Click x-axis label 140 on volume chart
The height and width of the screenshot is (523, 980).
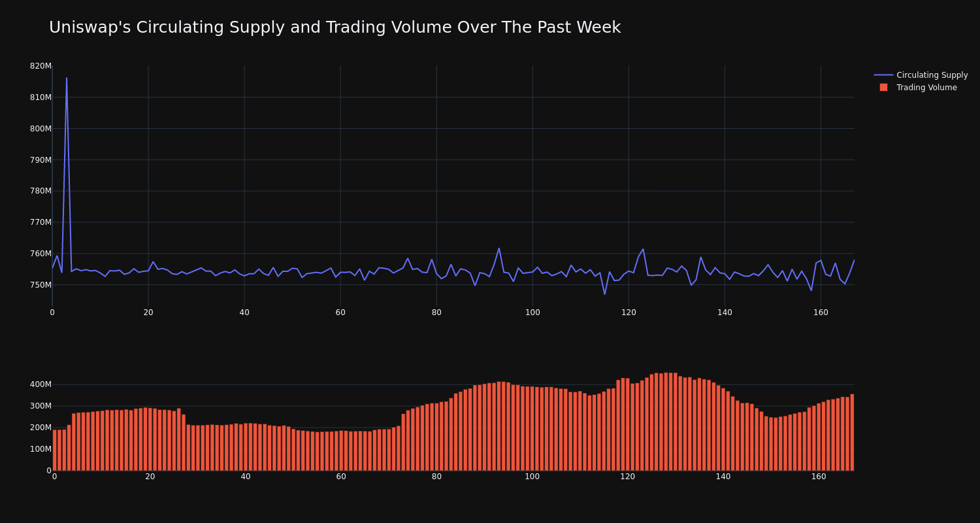coord(723,477)
